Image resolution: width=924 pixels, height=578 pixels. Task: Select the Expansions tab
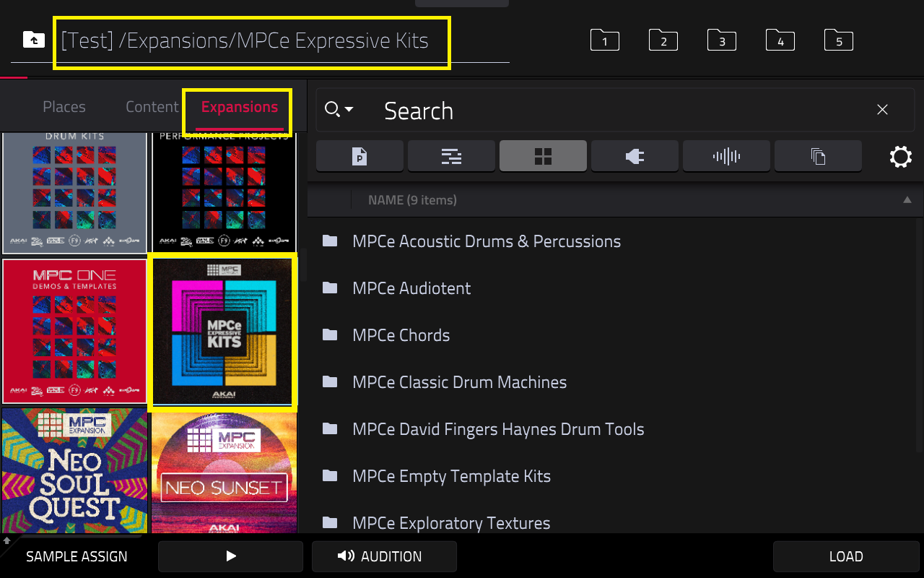(240, 107)
